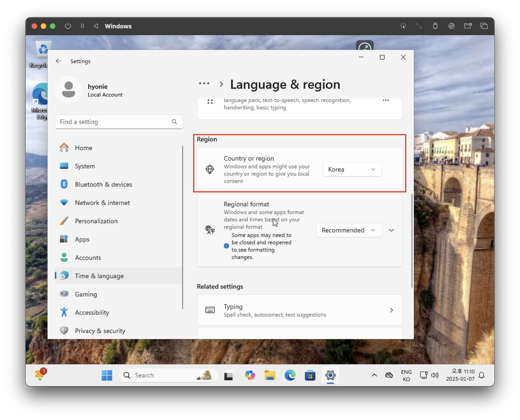Viewport: 520px width, 420px height.
Task: Click the Settings back arrow
Action: [58, 61]
